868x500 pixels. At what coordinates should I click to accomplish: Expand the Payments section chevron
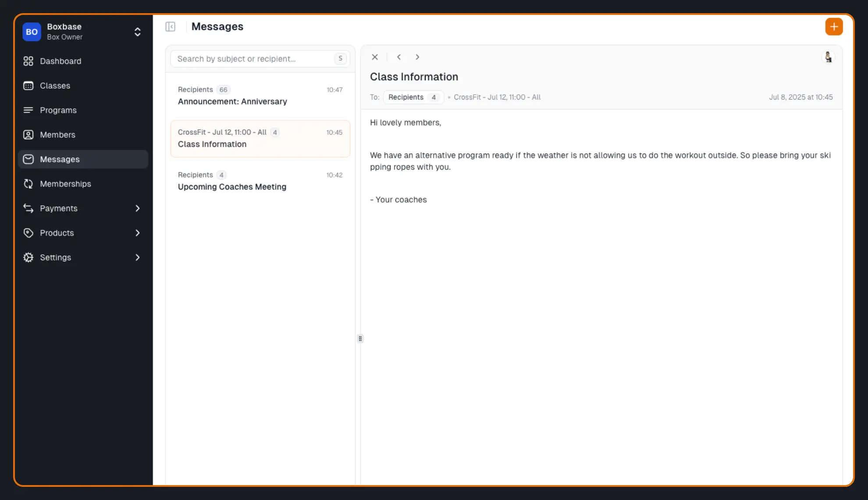[138, 208]
